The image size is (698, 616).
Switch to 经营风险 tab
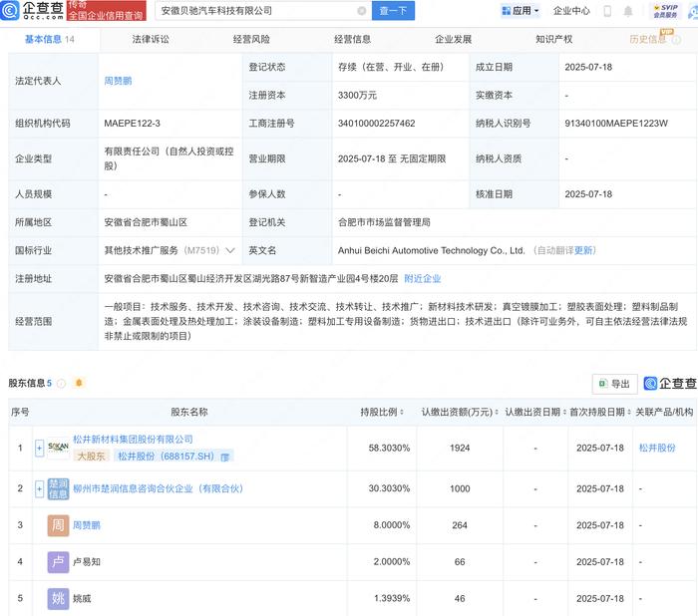click(251, 39)
